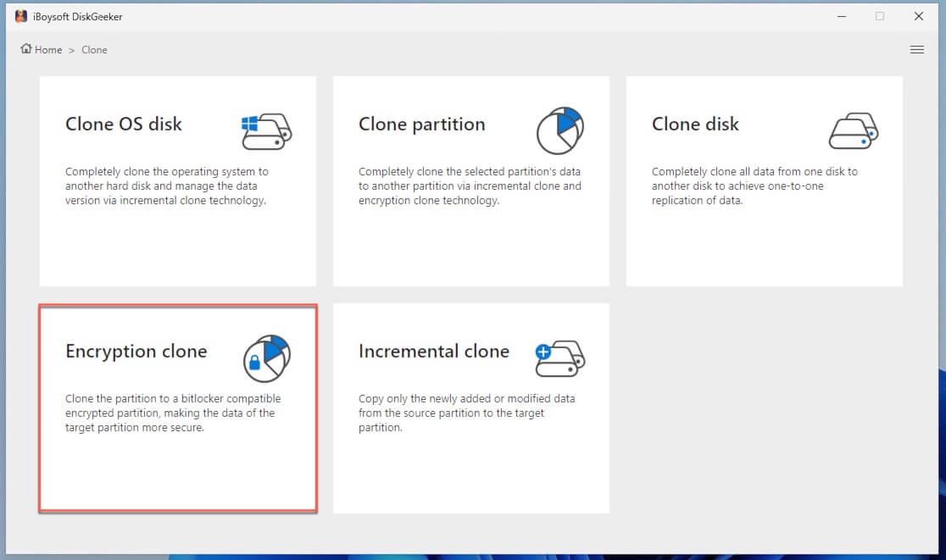Close the iBoysoft DiskGeeker window
This screenshot has height=560, width=946.
click(918, 16)
